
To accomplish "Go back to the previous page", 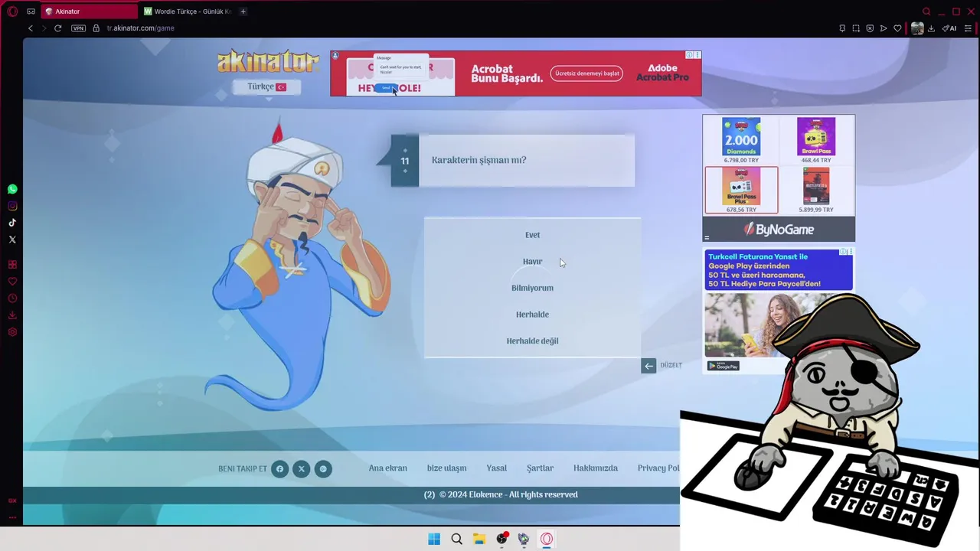I will [31, 28].
